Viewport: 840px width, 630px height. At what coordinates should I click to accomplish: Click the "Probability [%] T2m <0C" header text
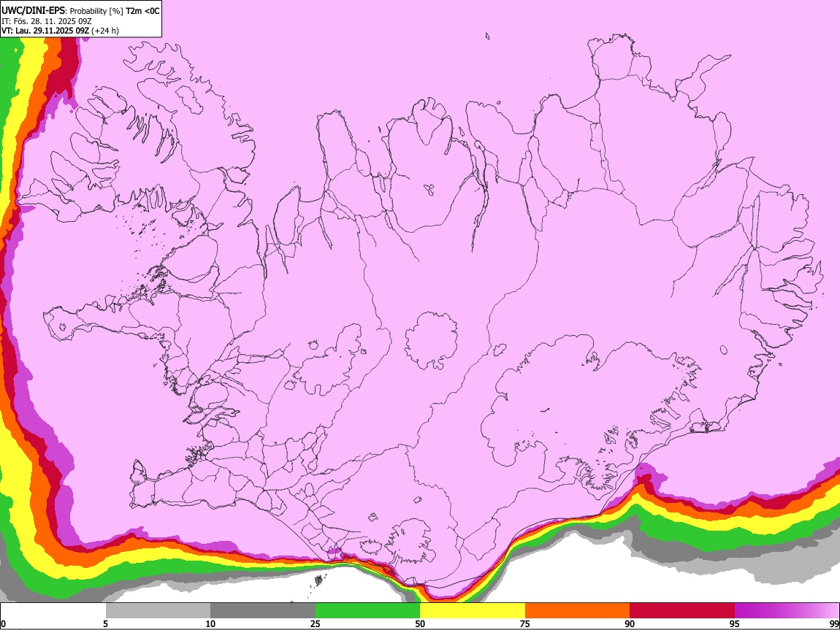115,11
